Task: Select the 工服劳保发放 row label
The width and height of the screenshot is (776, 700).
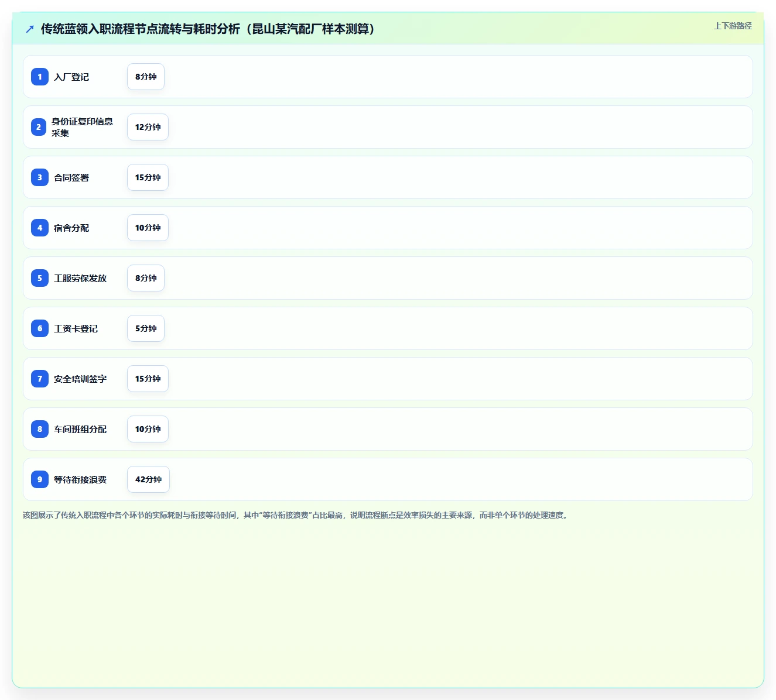Action: coord(80,278)
